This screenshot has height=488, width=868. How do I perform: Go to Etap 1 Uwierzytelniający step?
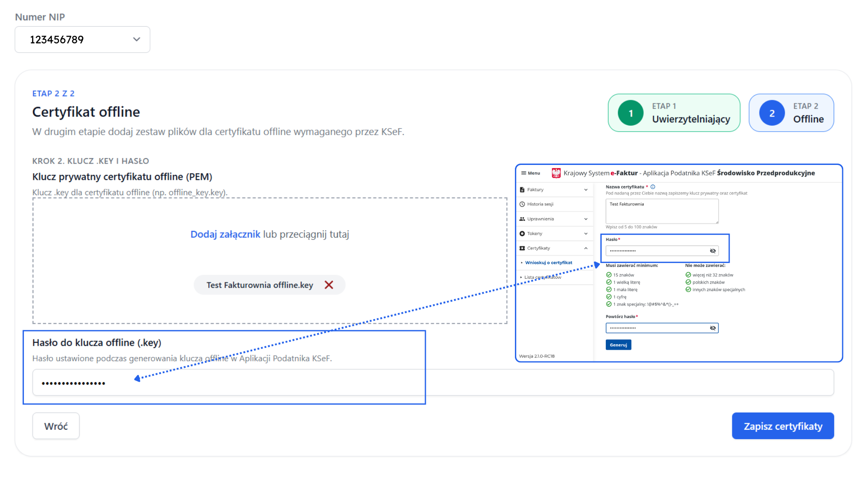pos(674,113)
